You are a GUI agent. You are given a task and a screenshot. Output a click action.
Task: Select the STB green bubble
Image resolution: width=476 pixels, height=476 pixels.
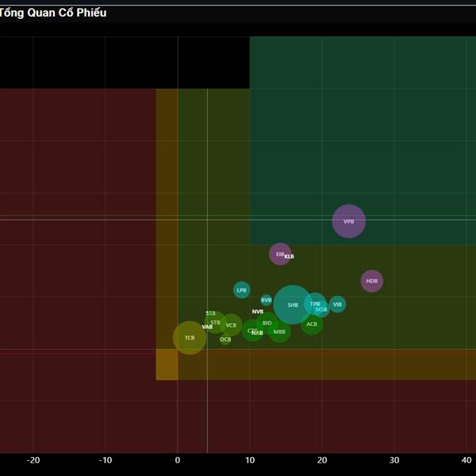coord(215,322)
